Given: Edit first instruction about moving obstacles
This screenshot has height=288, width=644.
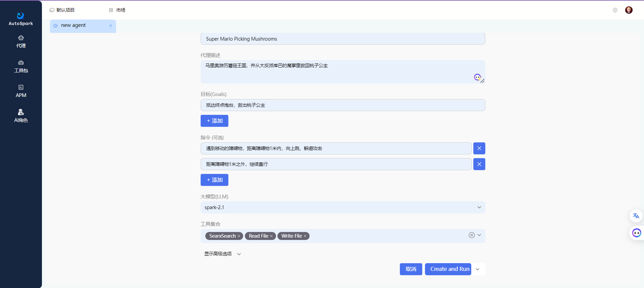Looking at the screenshot, I should click(336, 148).
